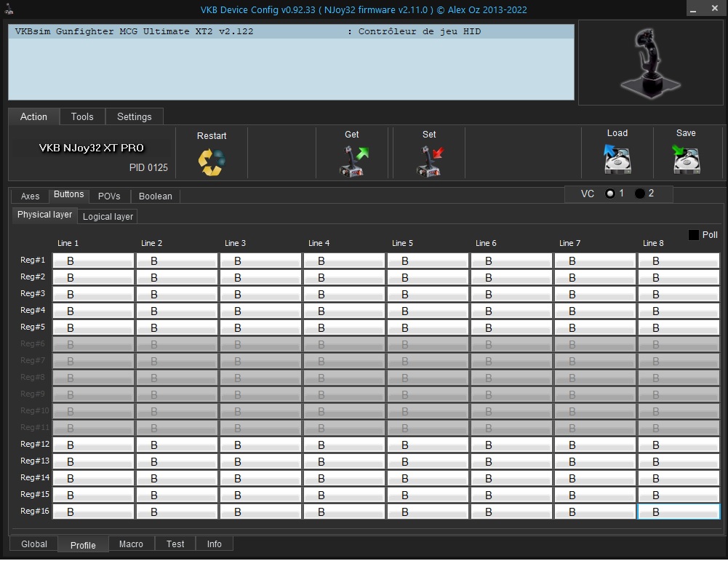Select the VKBsim Gunfighter device entry
Viewport: 728px width, 561px height.
(x=291, y=31)
